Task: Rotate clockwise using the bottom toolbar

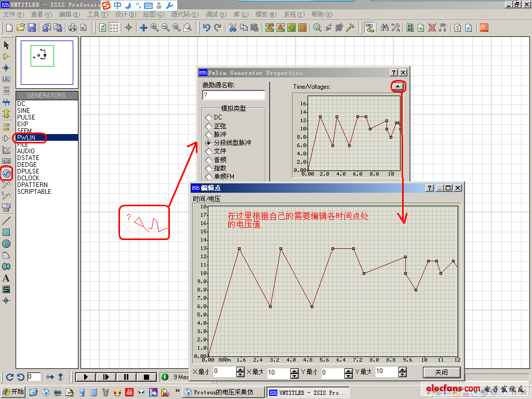Action: pos(9,377)
